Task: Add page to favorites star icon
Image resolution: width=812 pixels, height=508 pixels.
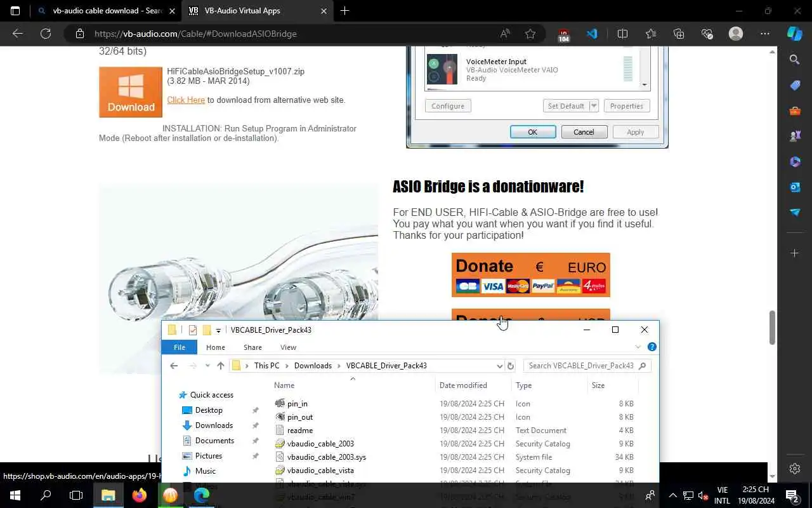Action: [x=530, y=34]
